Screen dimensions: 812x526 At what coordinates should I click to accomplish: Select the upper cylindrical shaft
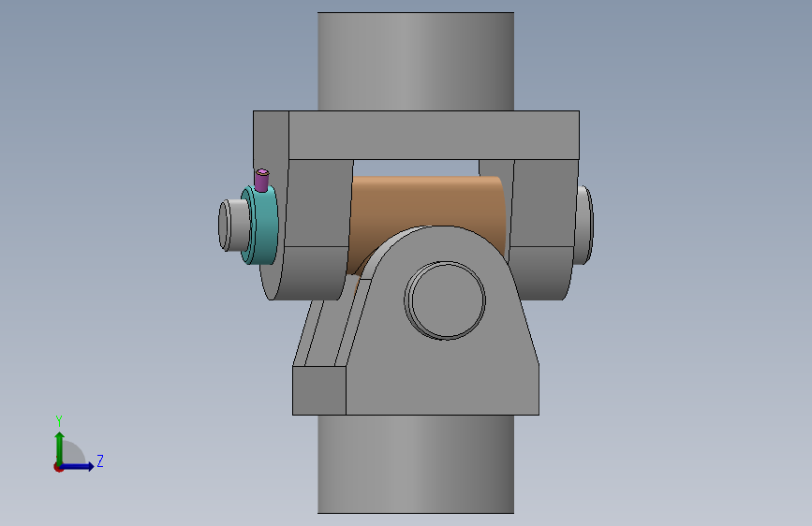point(416,61)
